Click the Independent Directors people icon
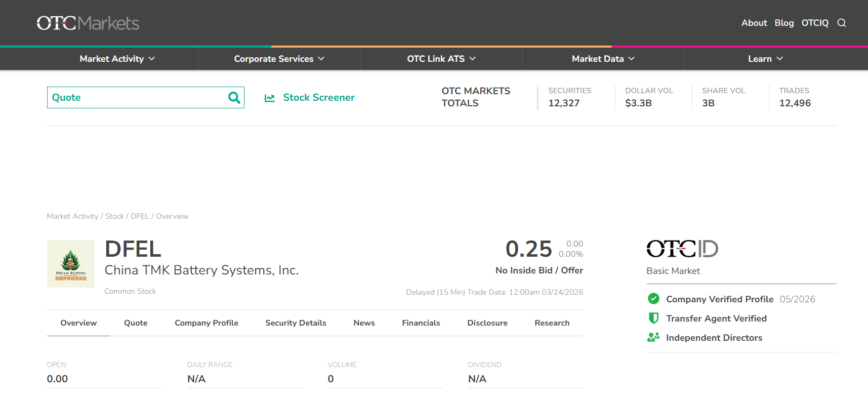This screenshot has height=400, width=868. (x=653, y=337)
